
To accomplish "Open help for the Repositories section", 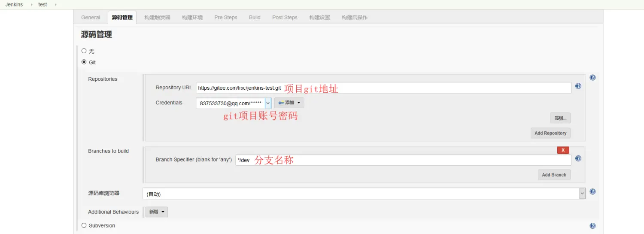I will coord(592,78).
